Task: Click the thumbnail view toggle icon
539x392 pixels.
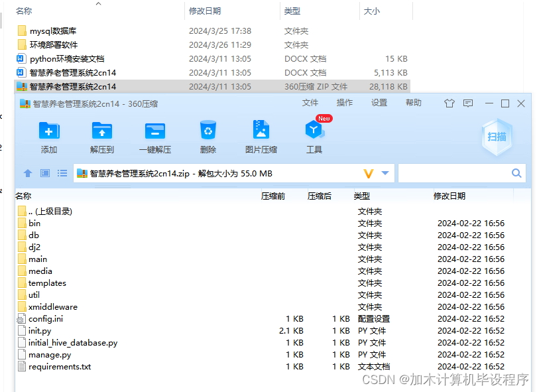Action: [45, 172]
